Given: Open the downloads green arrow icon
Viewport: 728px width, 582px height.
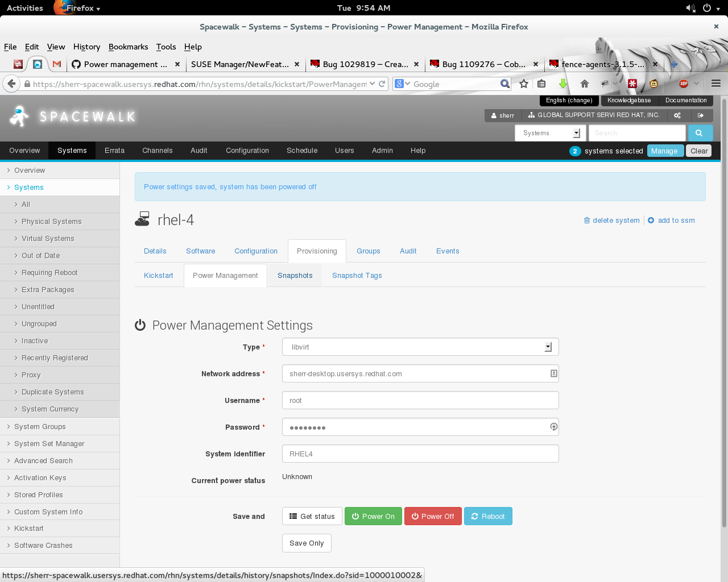Looking at the screenshot, I should pyautogui.click(x=563, y=84).
